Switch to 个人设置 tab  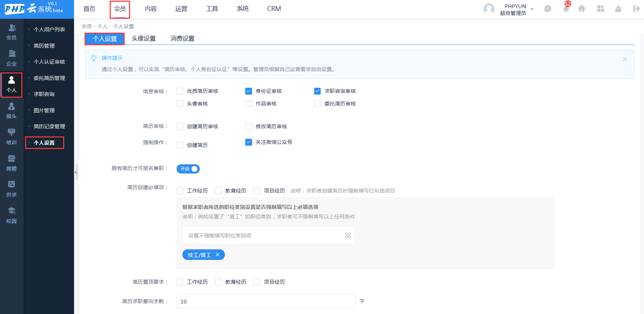click(105, 39)
